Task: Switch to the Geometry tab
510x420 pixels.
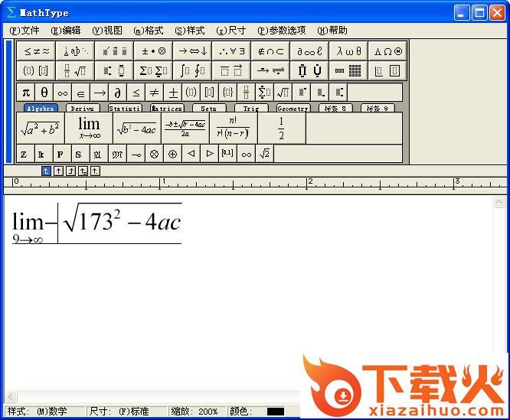Action: pyautogui.click(x=293, y=109)
